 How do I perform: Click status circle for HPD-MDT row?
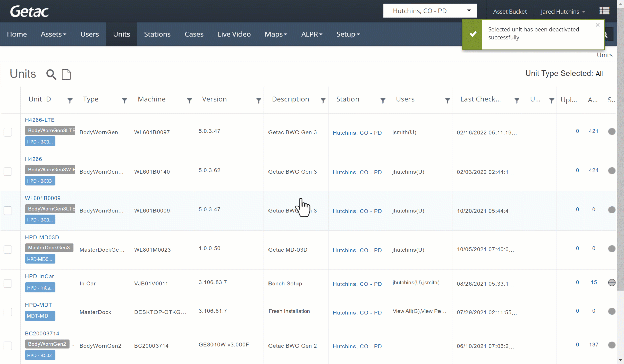coord(612,311)
